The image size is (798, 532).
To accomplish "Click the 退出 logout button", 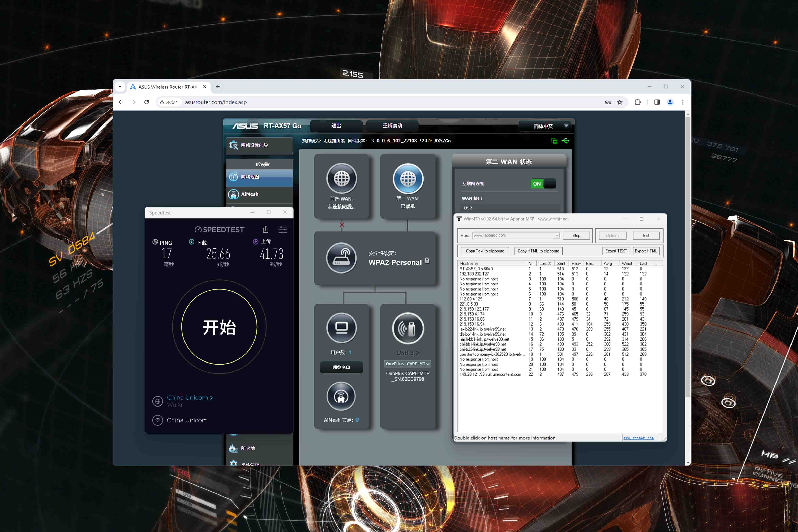I will tap(336, 126).
